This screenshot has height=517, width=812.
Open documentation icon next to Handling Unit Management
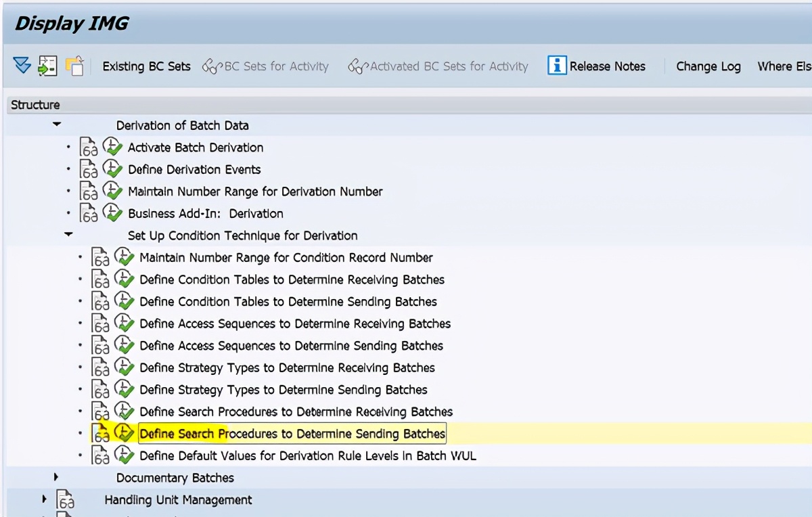[66, 499]
